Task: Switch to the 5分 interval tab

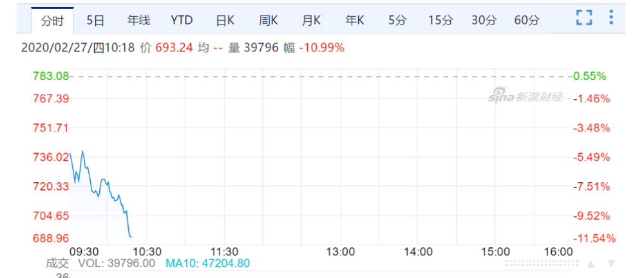Action: tap(397, 20)
